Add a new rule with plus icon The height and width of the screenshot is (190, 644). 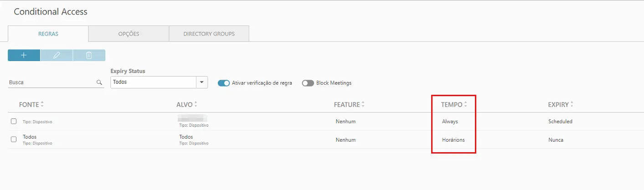point(24,55)
